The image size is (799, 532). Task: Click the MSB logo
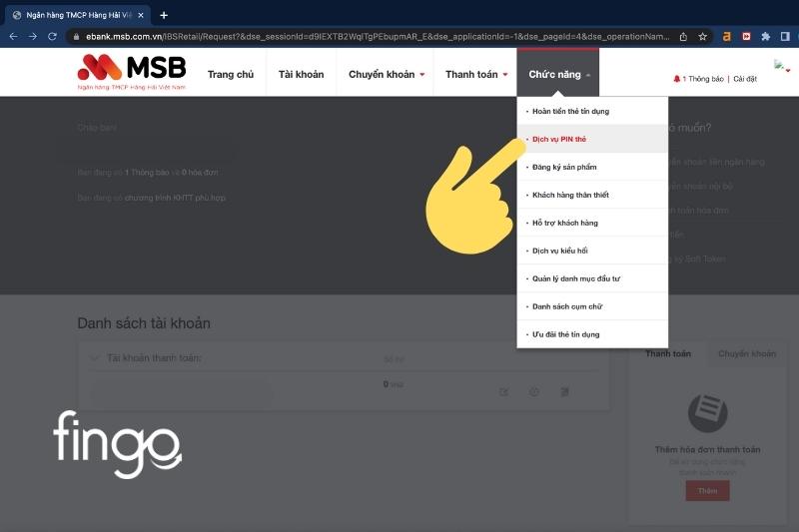132,72
